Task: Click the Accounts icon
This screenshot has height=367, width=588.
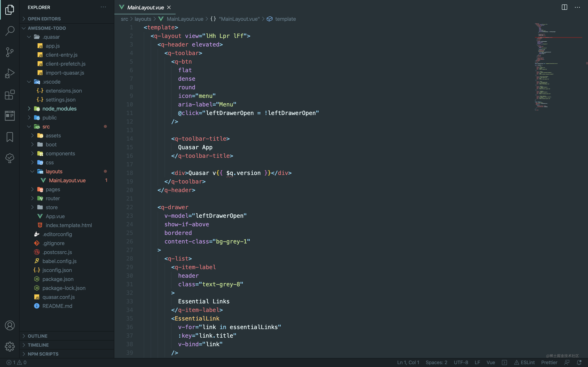Action: click(x=10, y=325)
